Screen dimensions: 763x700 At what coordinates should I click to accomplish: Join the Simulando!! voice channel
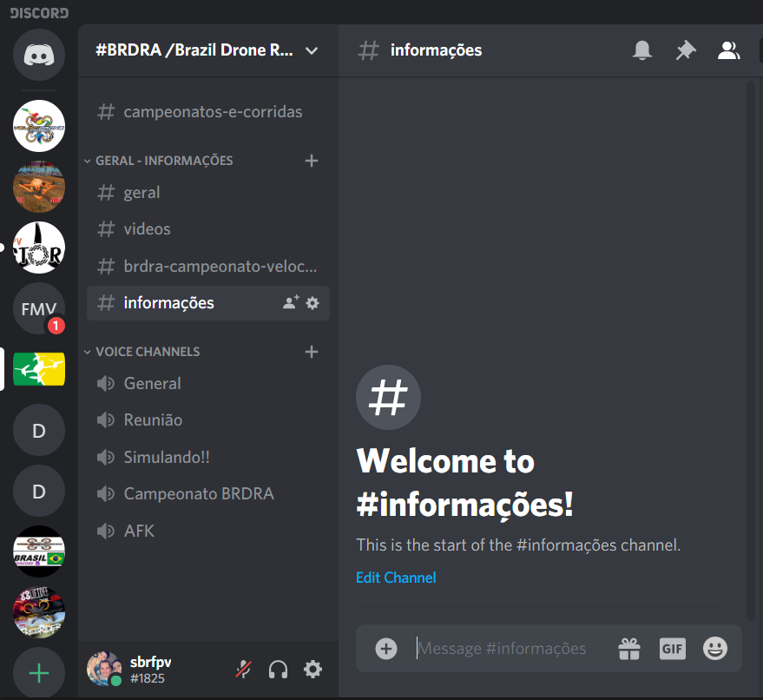[167, 457]
